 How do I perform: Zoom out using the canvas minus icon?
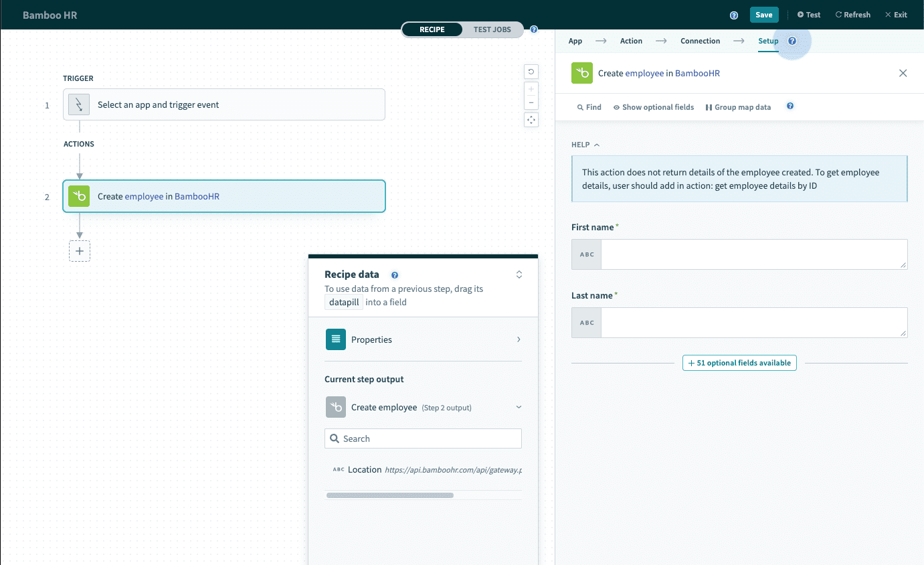tap(531, 102)
